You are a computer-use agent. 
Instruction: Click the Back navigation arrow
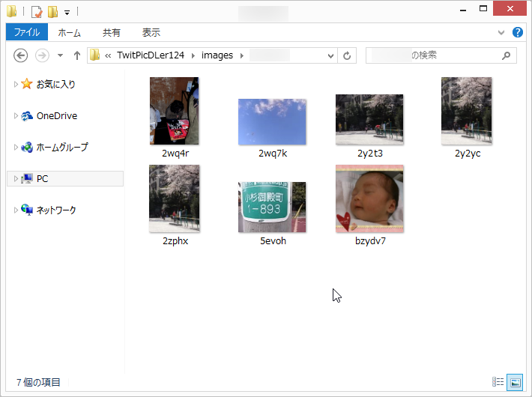tap(21, 55)
